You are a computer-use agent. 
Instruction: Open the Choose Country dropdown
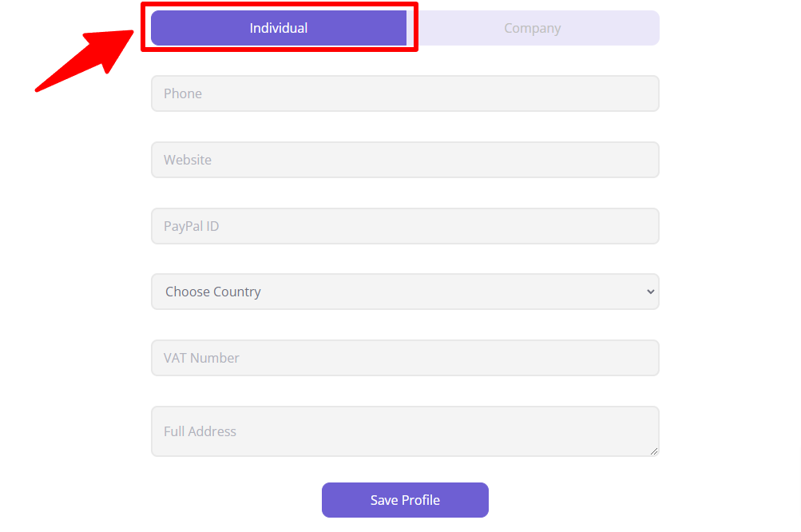point(405,292)
